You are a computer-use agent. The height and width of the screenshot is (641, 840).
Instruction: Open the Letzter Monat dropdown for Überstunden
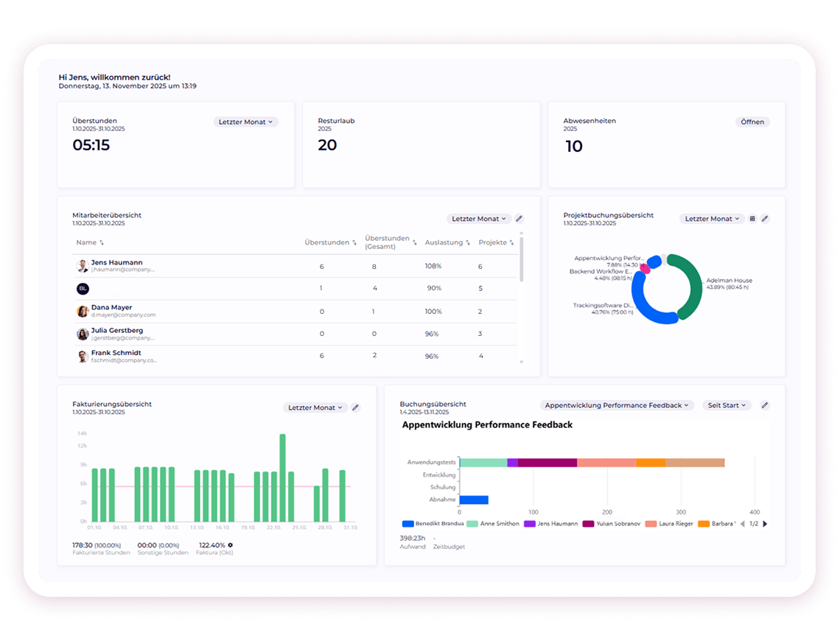coord(245,122)
